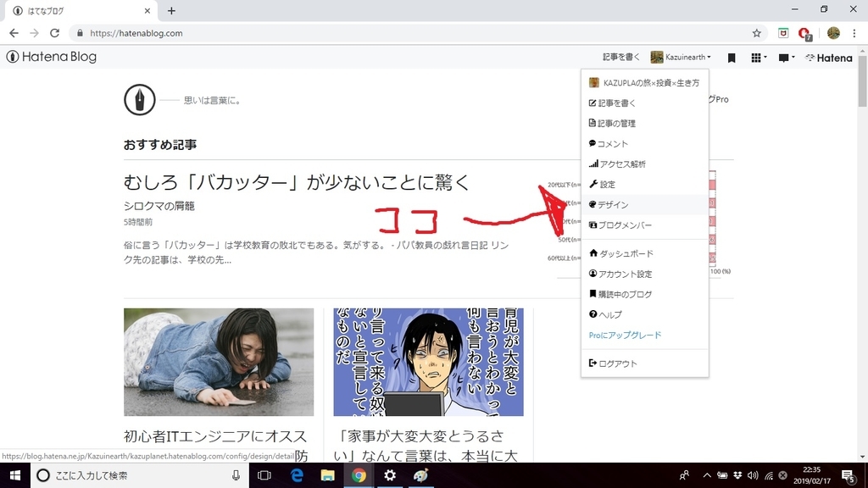
Task: Open Windows Start menu
Action: (15, 475)
